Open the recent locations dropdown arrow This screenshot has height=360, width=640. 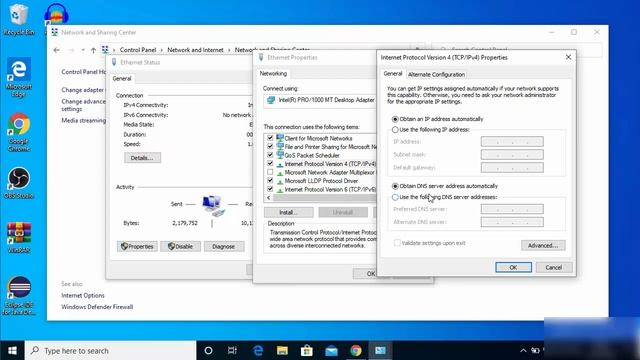coord(83,50)
